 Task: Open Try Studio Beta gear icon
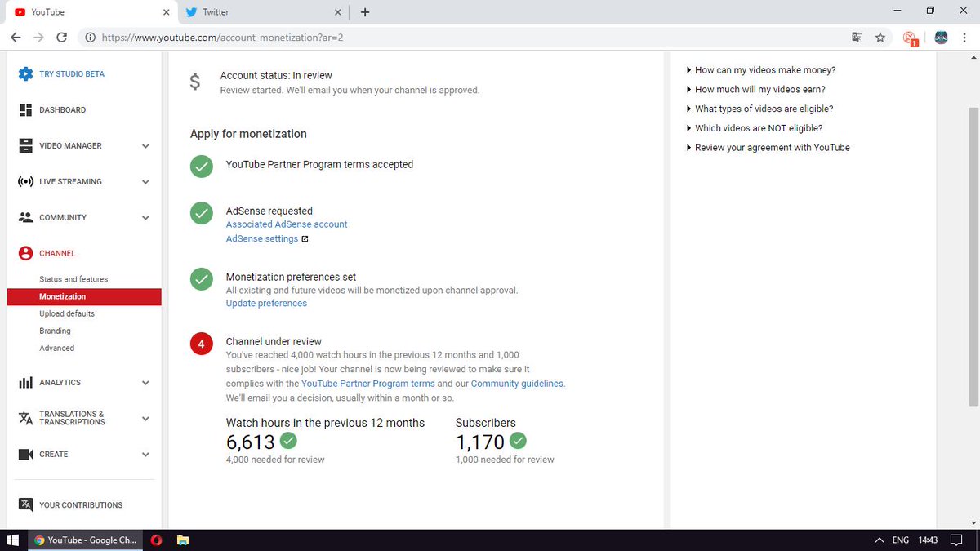tap(25, 73)
